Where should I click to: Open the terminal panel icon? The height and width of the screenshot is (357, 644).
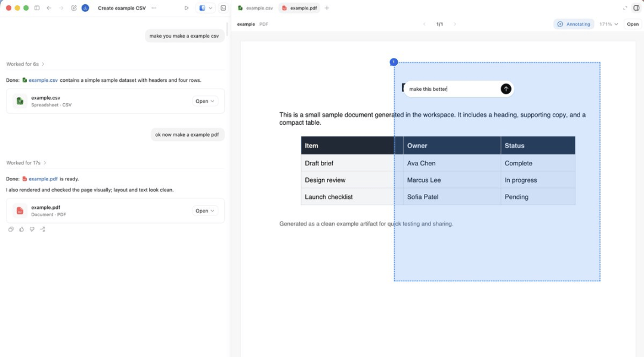[x=224, y=8]
